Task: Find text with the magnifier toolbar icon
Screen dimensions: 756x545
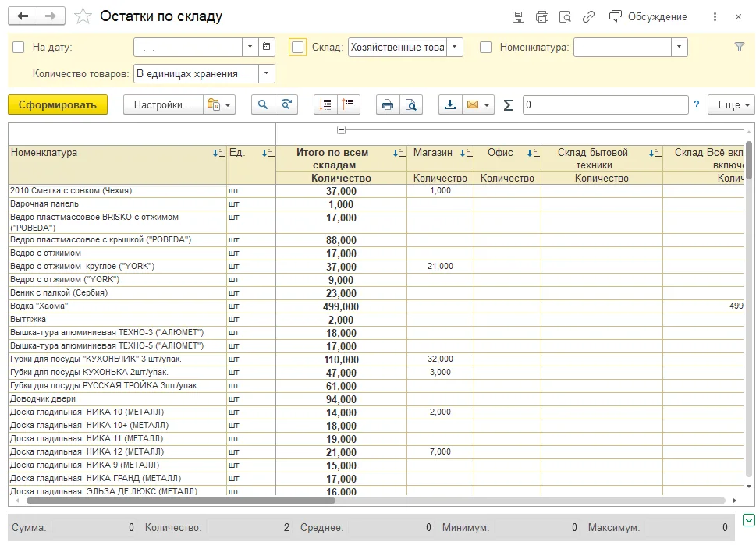Action: (263, 104)
